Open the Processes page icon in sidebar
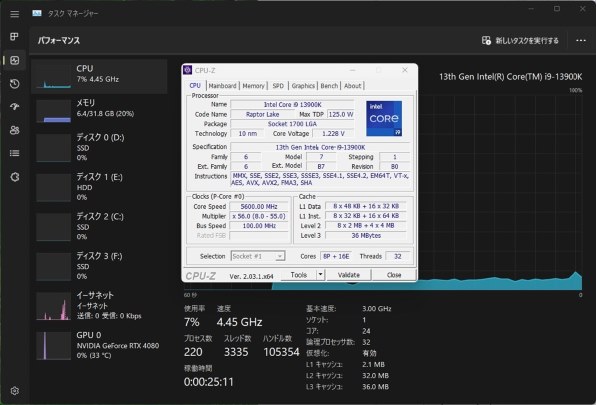Screen dimensions: 596x405 pos(14,36)
